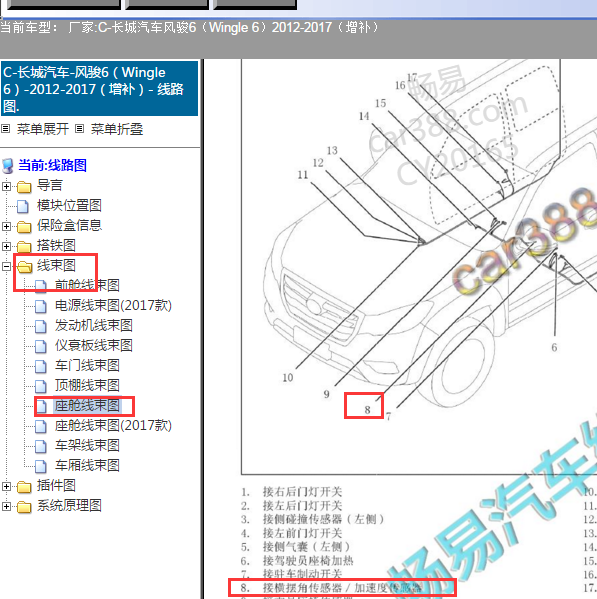Click the page icon of 电源线束图(2017款)
597x599 pixels.
41,306
